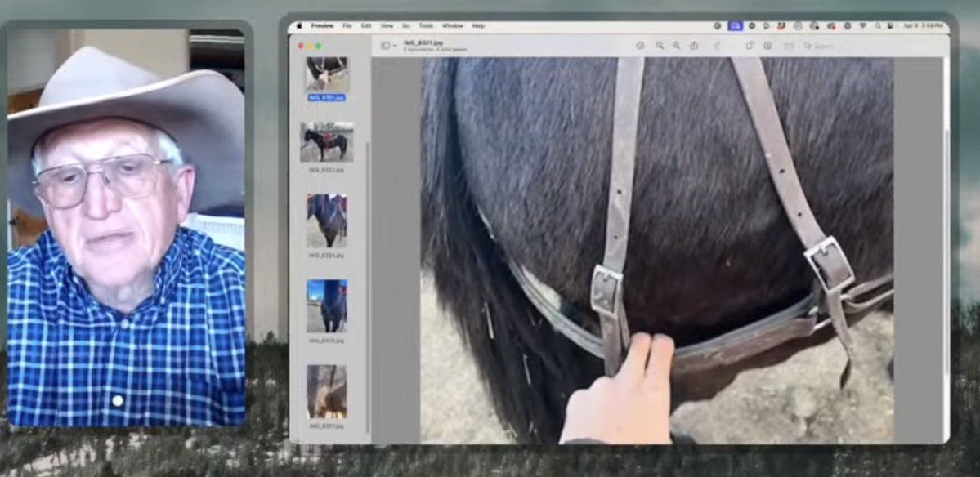Screen dimensions: 980x477
Task: Click the form filling icon in toolbar
Action: tap(788, 46)
